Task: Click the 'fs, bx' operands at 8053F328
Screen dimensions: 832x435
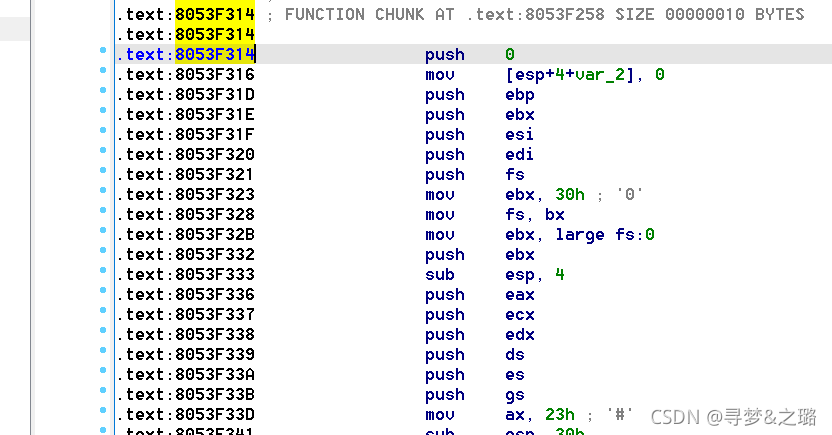Action: 535,215
